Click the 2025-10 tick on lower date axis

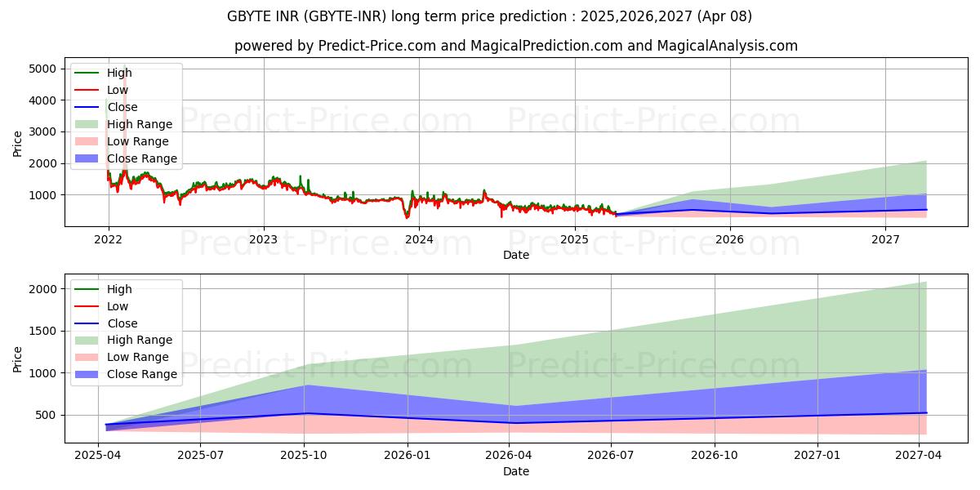point(305,456)
